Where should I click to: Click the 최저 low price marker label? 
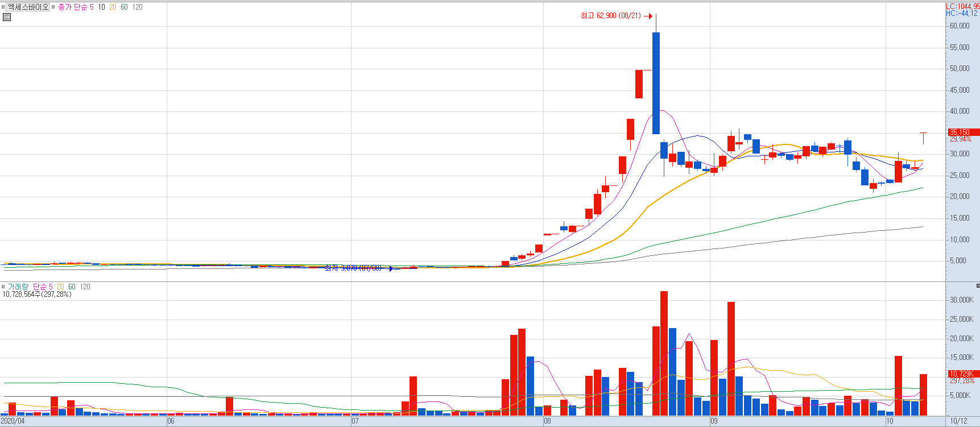(353, 268)
